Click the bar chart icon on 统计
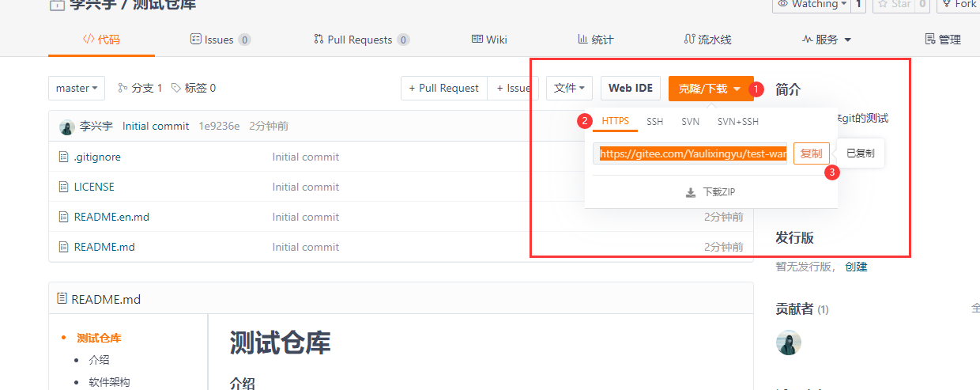Image resolution: width=980 pixels, height=390 pixels. [582, 40]
